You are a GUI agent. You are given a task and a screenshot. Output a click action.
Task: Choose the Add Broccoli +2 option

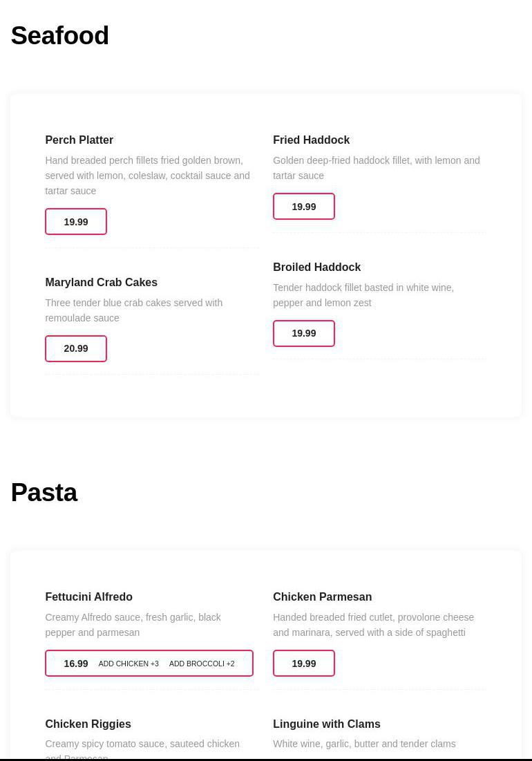[x=202, y=664]
